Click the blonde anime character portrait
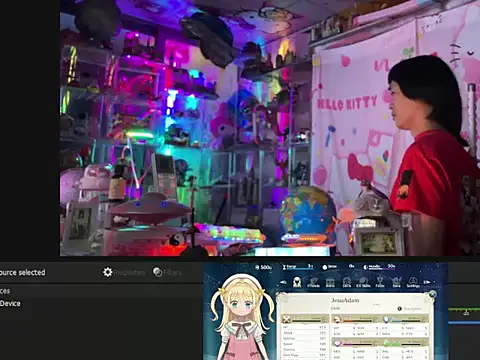 click(x=241, y=317)
